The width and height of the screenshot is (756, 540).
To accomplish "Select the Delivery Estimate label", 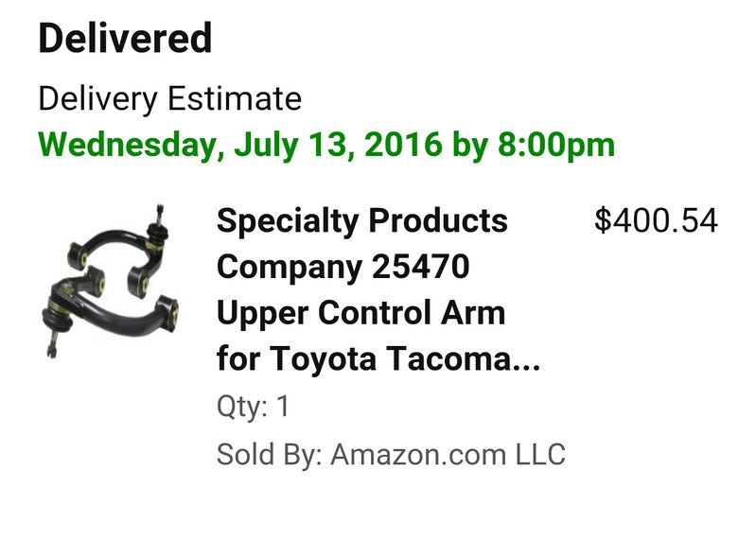I will (169, 98).
